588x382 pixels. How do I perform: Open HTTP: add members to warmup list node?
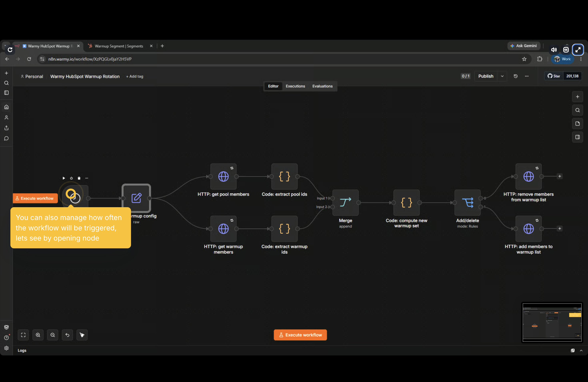tap(528, 229)
